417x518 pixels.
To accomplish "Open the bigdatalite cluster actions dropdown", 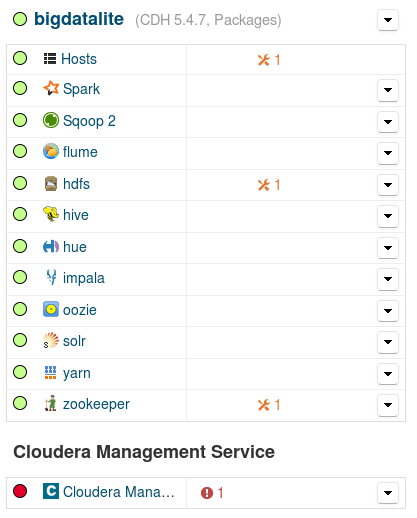I will (x=388, y=20).
